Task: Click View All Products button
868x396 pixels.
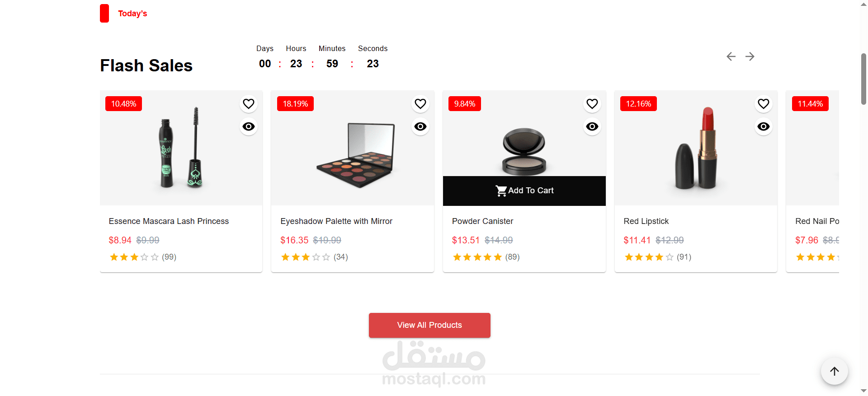Action: pyautogui.click(x=429, y=325)
